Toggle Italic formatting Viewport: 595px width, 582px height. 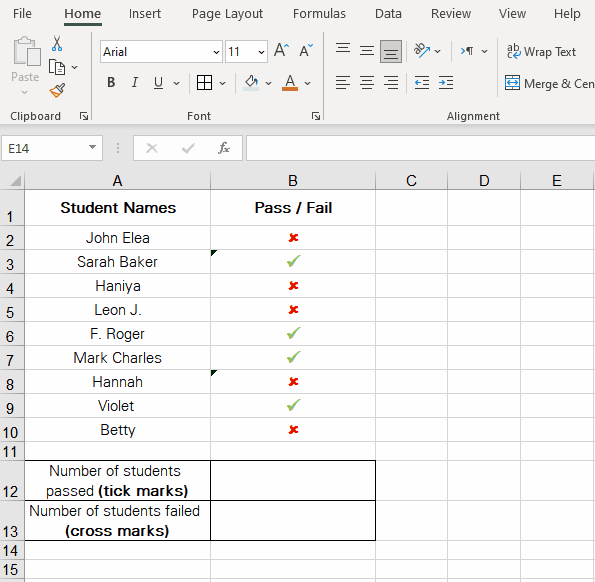click(x=135, y=82)
